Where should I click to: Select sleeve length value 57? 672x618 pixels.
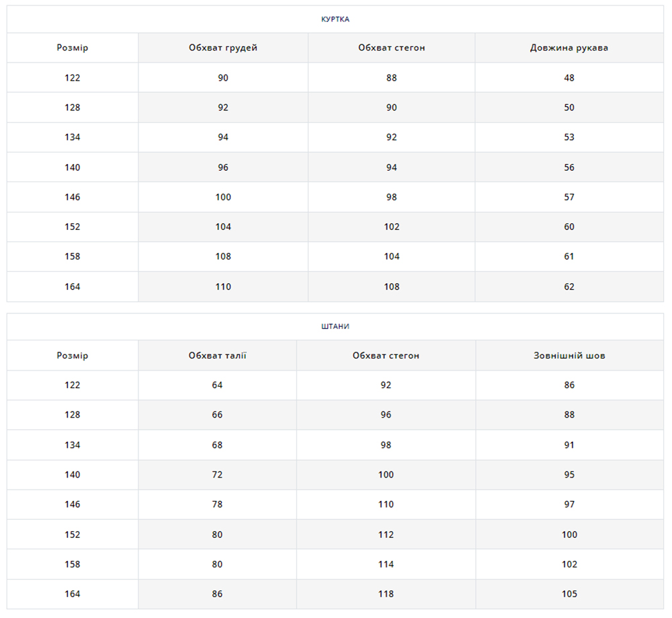(569, 197)
